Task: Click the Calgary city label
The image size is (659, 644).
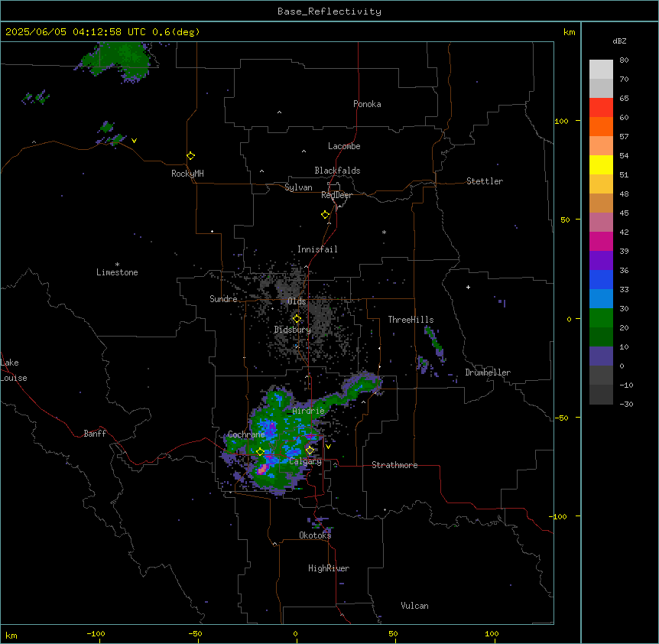Action: pyautogui.click(x=305, y=461)
